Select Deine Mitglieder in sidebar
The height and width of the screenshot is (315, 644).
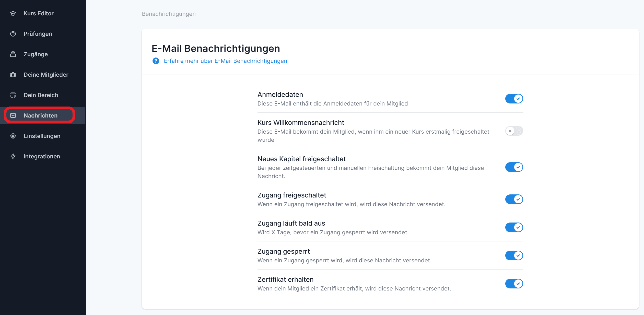point(43,75)
